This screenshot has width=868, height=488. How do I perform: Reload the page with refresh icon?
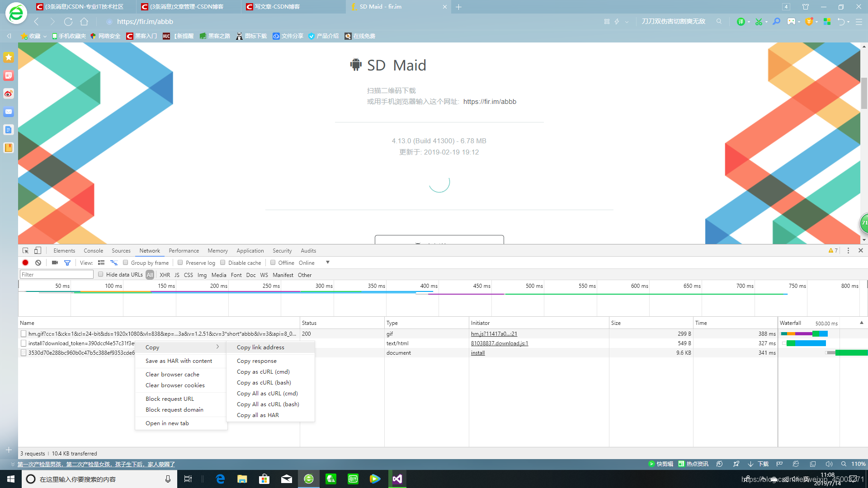68,22
